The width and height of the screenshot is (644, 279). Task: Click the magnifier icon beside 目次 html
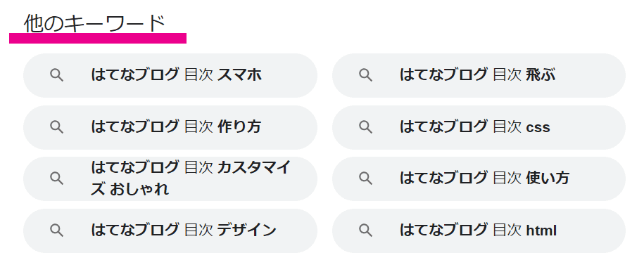(x=365, y=231)
